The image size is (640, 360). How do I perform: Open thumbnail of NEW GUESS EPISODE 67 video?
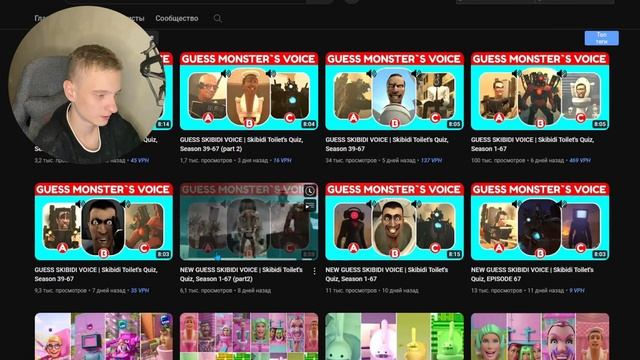(x=540, y=222)
